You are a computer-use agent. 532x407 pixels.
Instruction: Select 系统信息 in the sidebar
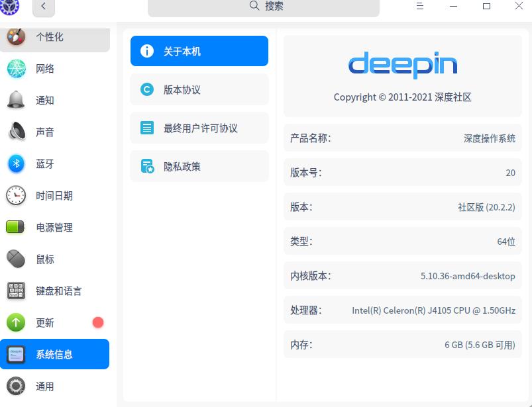(x=54, y=354)
